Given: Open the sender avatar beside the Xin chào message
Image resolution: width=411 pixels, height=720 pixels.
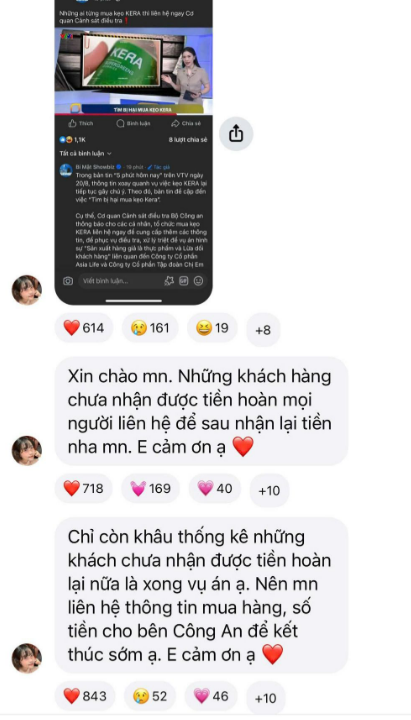Looking at the screenshot, I should 27,450.
